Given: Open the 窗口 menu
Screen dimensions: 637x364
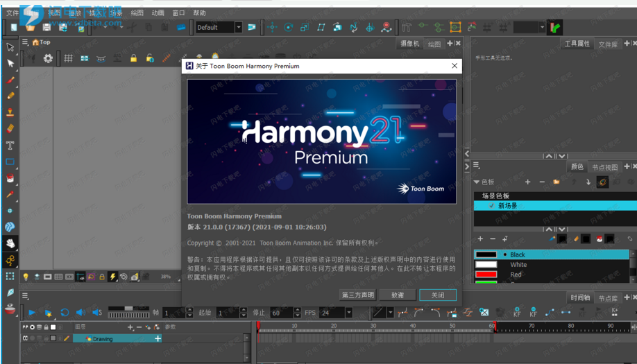Looking at the screenshot, I should (x=178, y=13).
